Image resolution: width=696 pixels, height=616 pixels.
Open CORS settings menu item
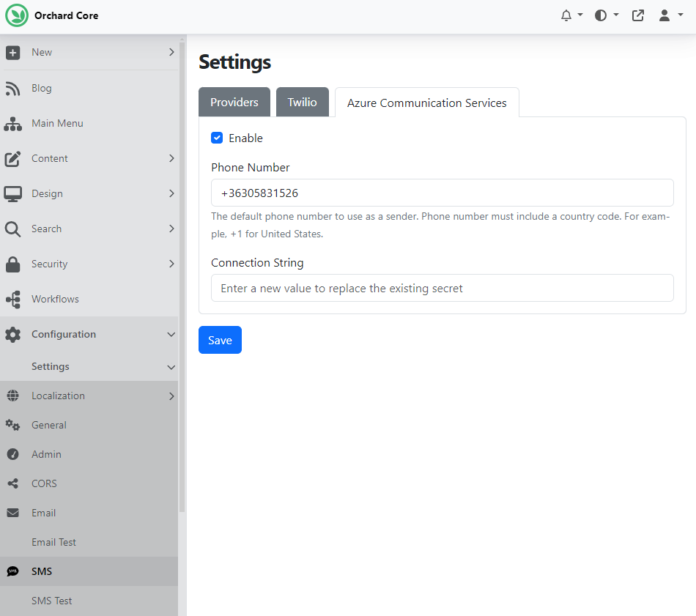89,483
